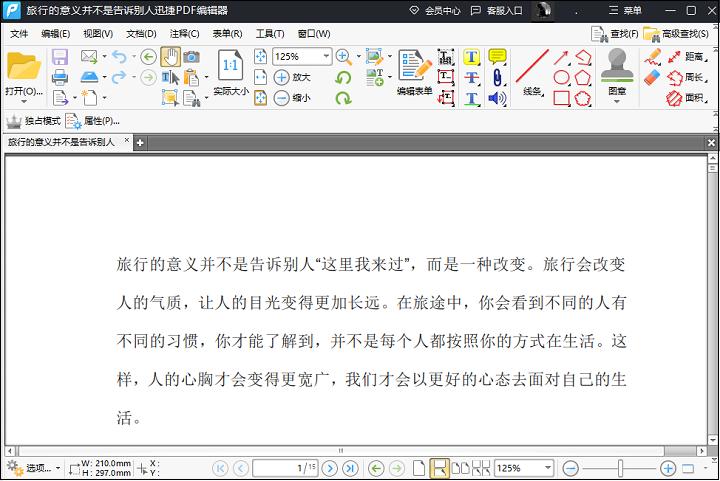Select single page layout in status bar
Image resolution: width=720 pixels, height=481 pixels.
tap(418, 468)
